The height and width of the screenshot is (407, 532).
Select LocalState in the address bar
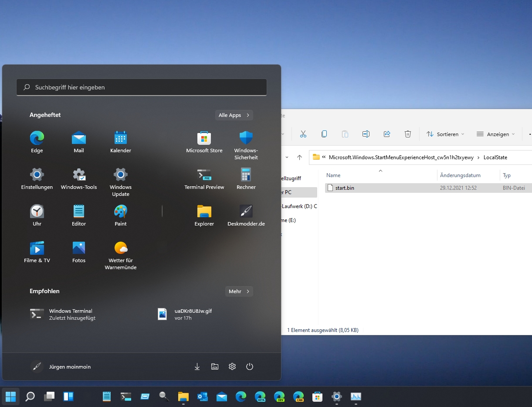pyautogui.click(x=495, y=157)
